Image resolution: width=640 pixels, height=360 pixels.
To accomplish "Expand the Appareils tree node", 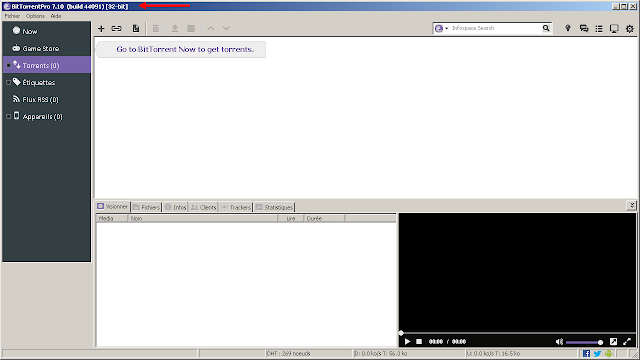I will tap(8, 116).
